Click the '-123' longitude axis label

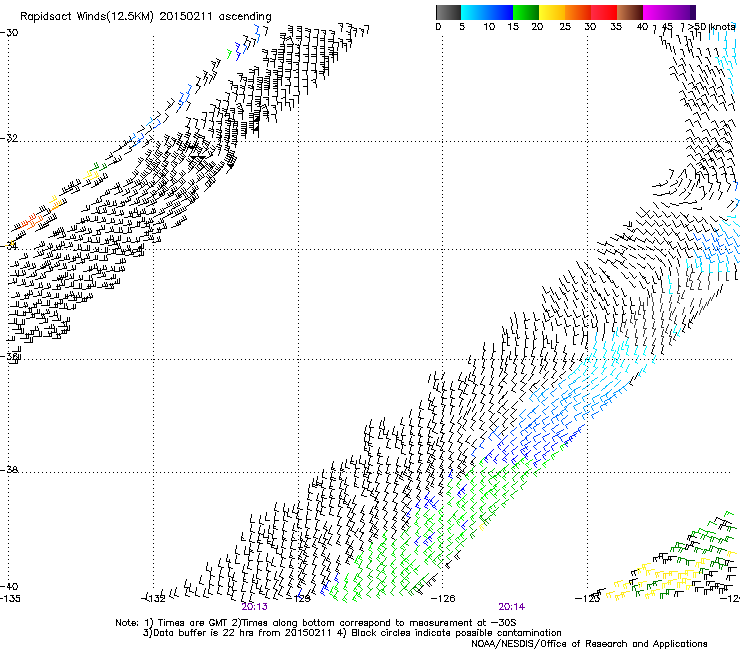[x=588, y=599]
